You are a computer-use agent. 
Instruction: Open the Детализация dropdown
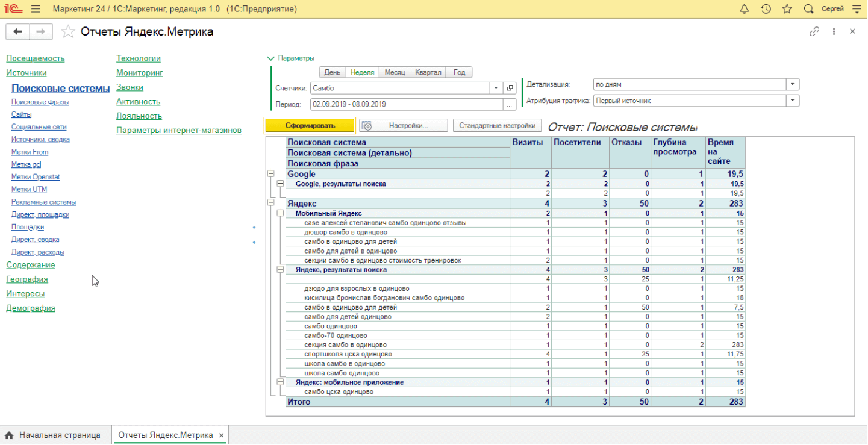[x=793, y=84]
